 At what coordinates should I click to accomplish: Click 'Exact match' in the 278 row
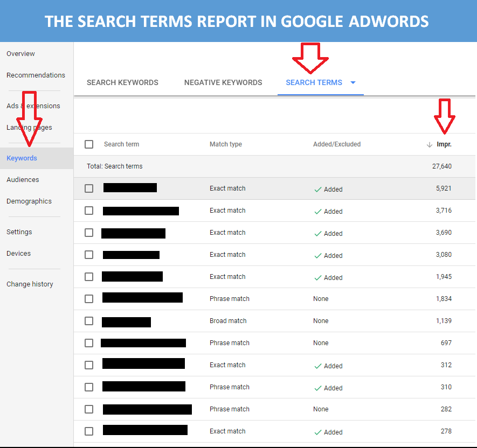[x=227, y=431]
